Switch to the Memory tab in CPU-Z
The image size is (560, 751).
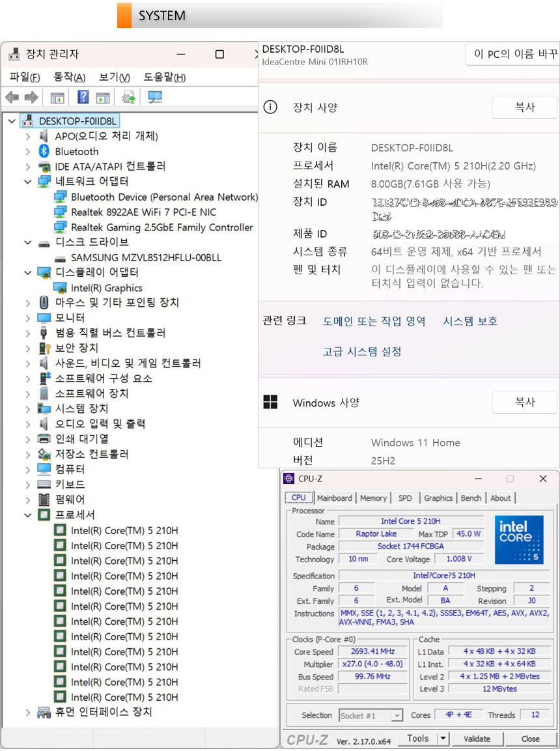pyautogui.click(x=373, y=498)
